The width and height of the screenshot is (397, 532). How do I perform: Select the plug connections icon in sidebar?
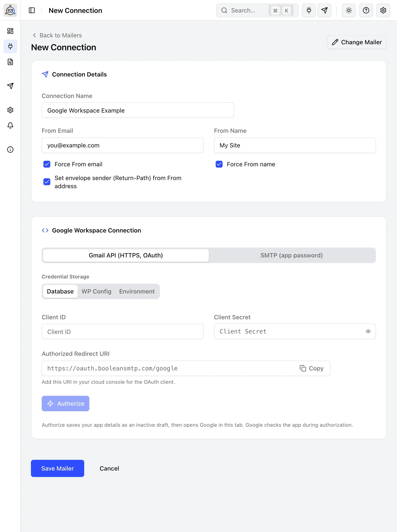coord(10,46)
